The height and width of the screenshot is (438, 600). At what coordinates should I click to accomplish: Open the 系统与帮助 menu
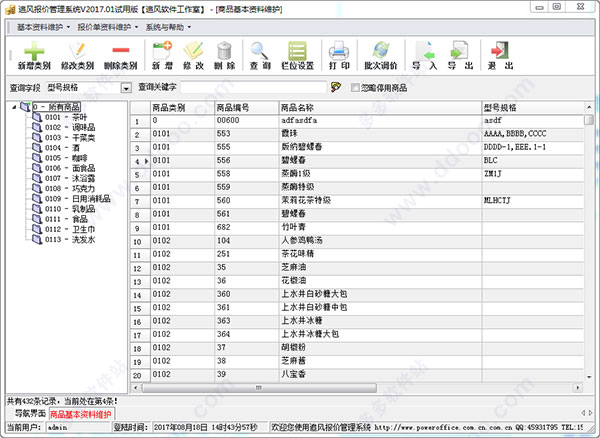(x=168, y=27)
